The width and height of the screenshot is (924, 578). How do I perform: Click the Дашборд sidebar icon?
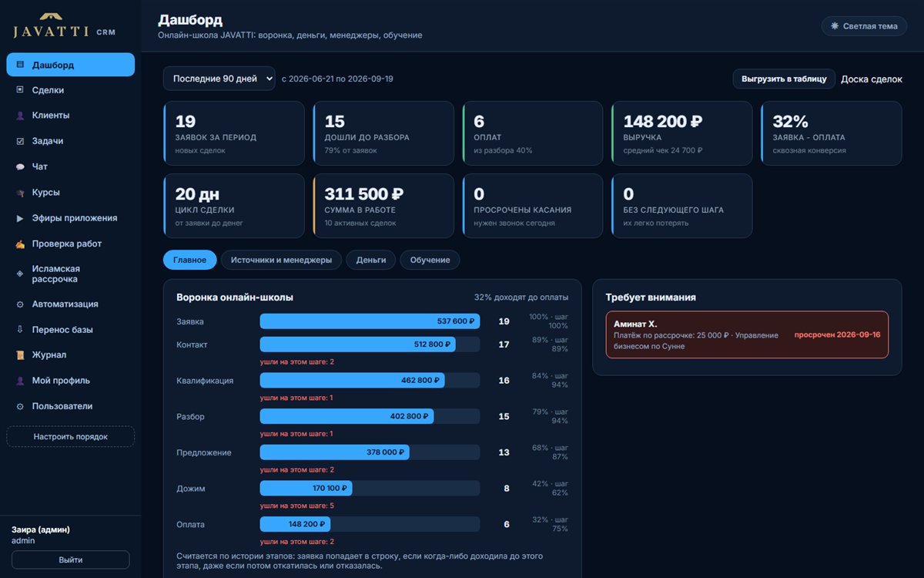(x=20, y=65)
